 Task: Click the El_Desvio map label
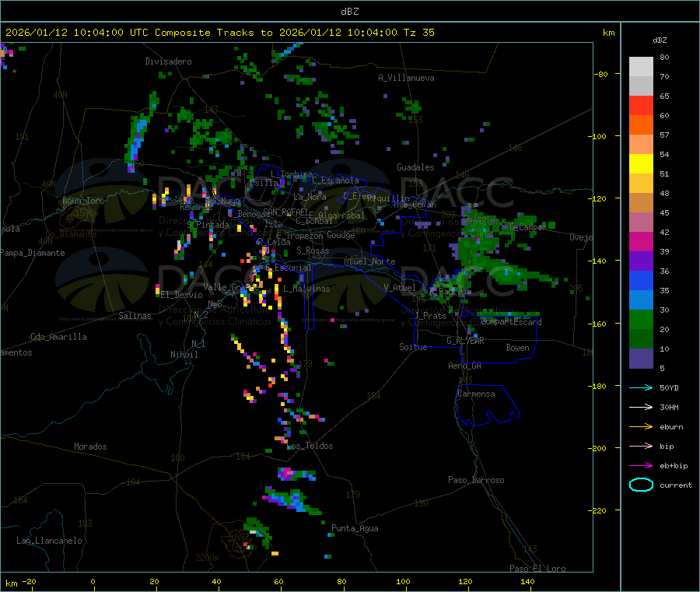pos(182,295)
